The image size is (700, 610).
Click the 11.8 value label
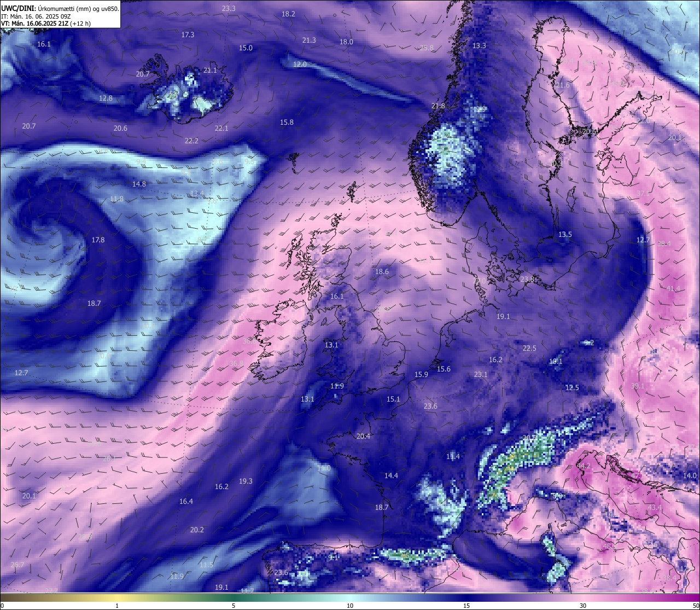pos(116,199)
